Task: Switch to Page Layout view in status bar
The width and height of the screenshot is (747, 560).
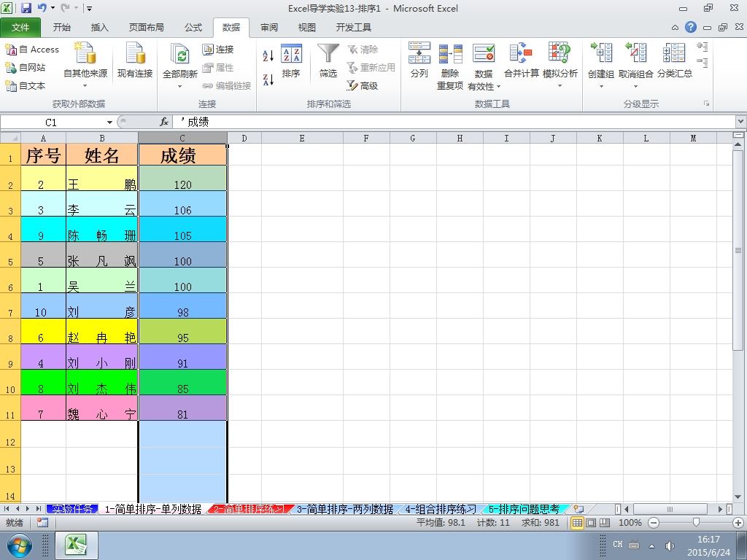Action: tap(591, 522)
